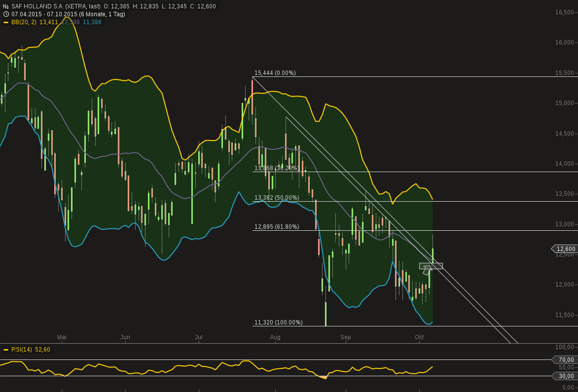
Task: Click the Okt month label on time axis
Action: coord(419,337)
